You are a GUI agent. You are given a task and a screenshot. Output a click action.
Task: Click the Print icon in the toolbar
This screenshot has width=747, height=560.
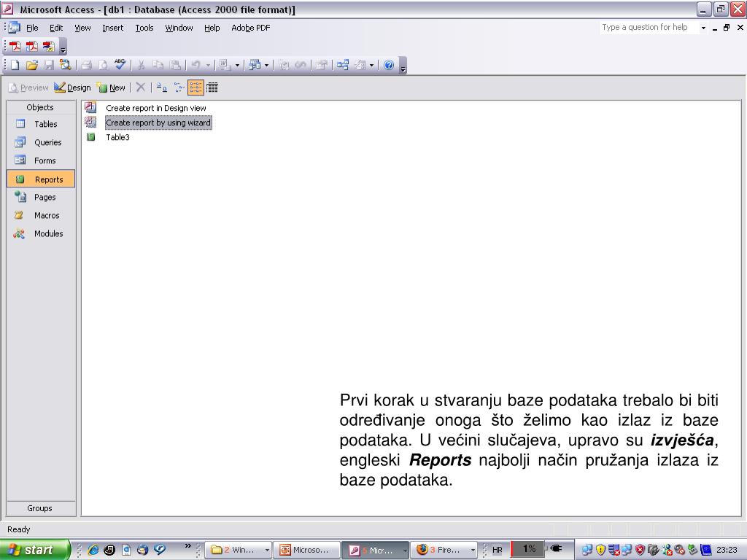point(86,65)
